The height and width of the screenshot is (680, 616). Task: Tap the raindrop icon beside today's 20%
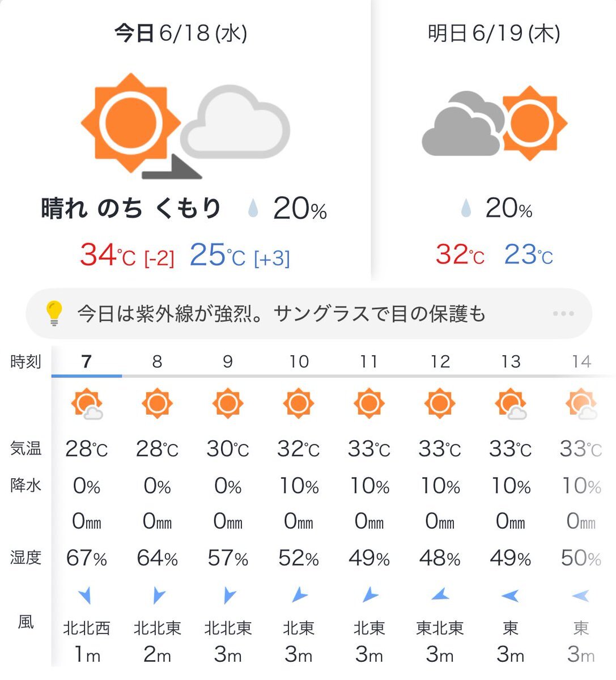tap(253, 209)
